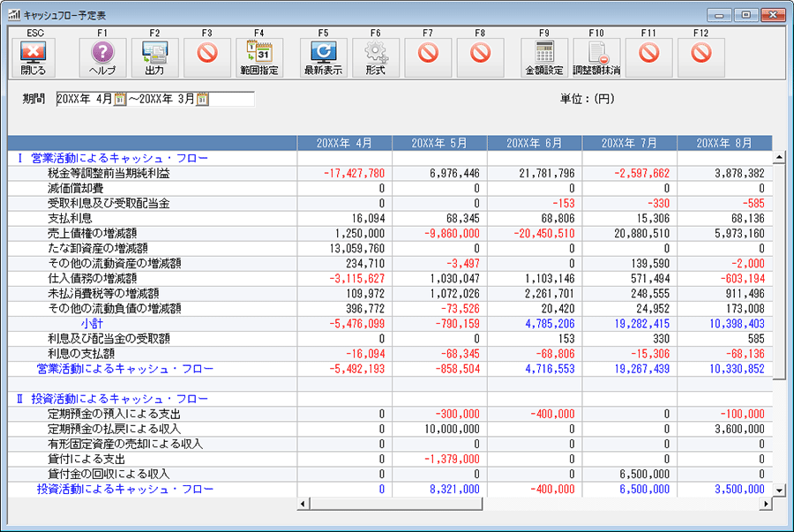Select the 20XX年 7月 column header
Image resolution: width=794 pixels, height=532 pixels.
coord(629,143)
